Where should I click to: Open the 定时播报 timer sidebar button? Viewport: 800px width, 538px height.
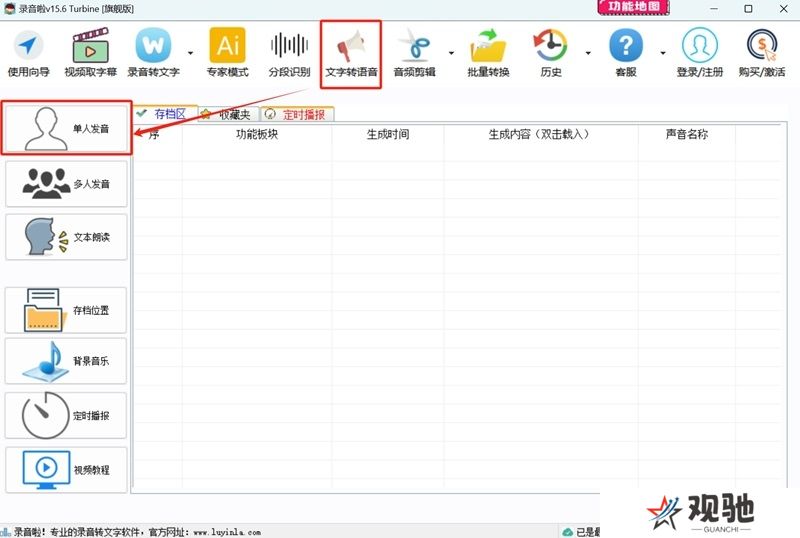66,415
